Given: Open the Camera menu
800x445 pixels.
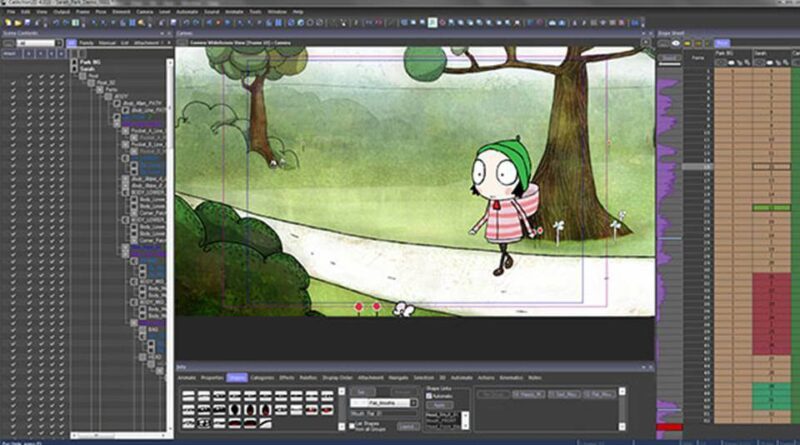Looking at the screenshot, I should pyautogui.click(x=144, y=11).
